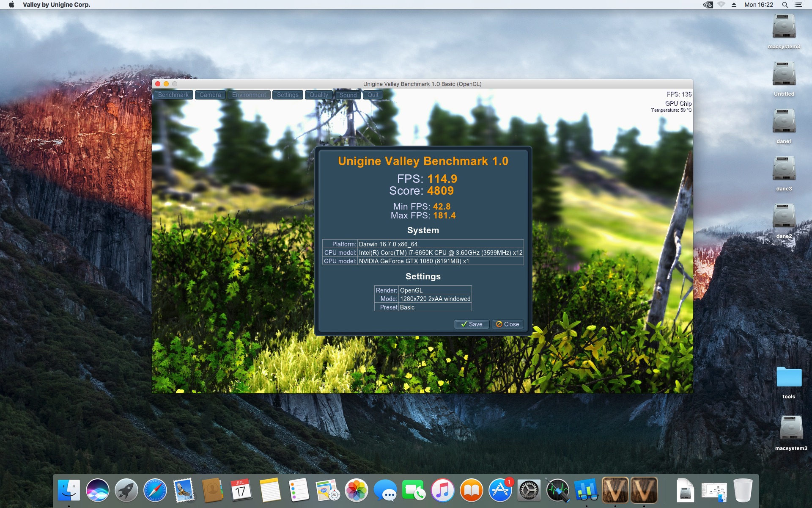
Task: Toggle the Sound button
Action: (348, 95)
